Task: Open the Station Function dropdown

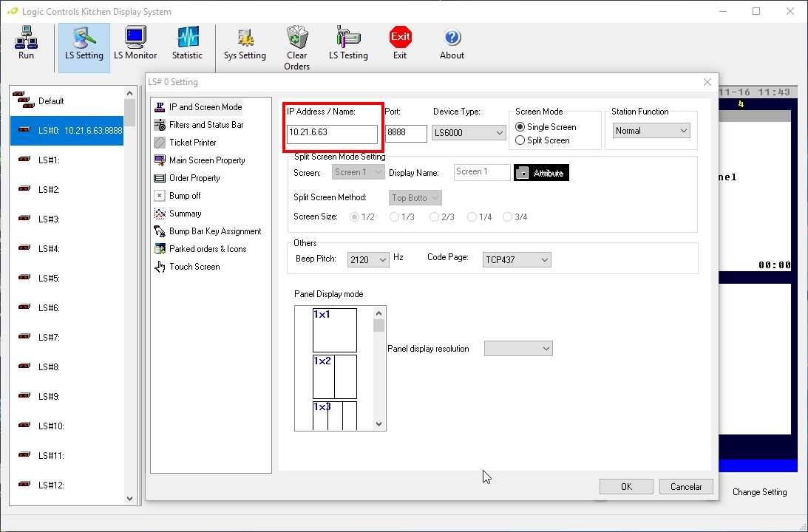Action: [651, 131]
